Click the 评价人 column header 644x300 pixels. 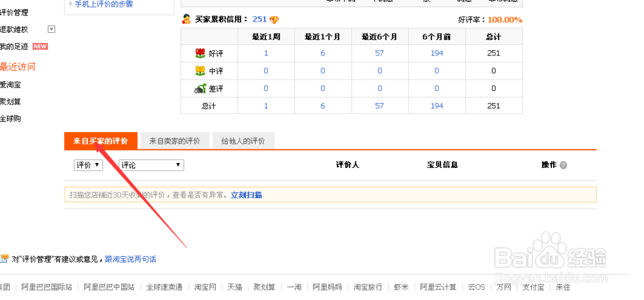(348, 165)
